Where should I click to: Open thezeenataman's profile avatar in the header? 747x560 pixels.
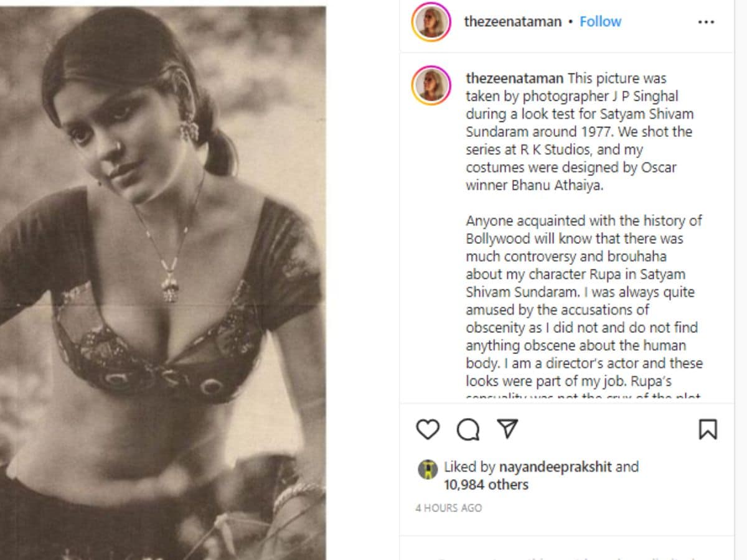point(431,21)
